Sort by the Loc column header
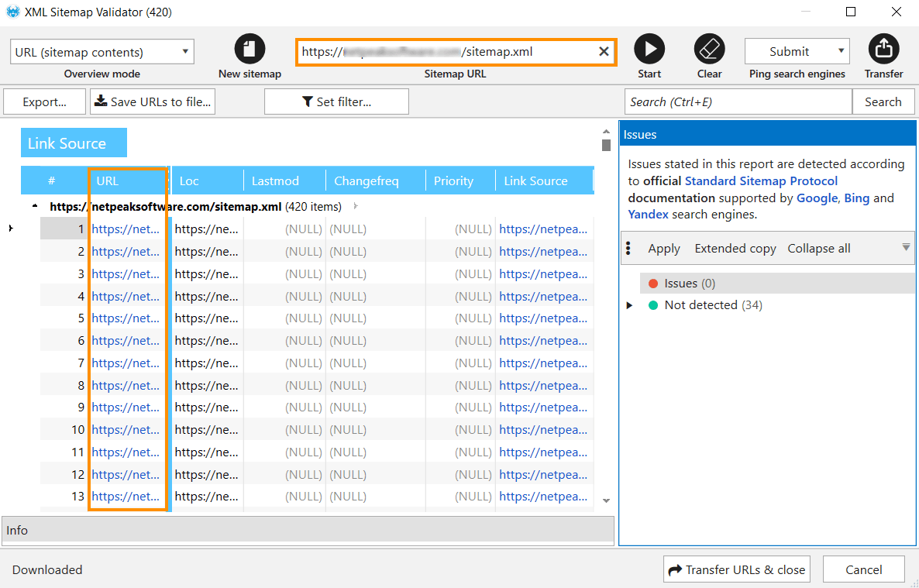This screenshot has height=588, width=919. pyautogui.click(x=207, y=181)
